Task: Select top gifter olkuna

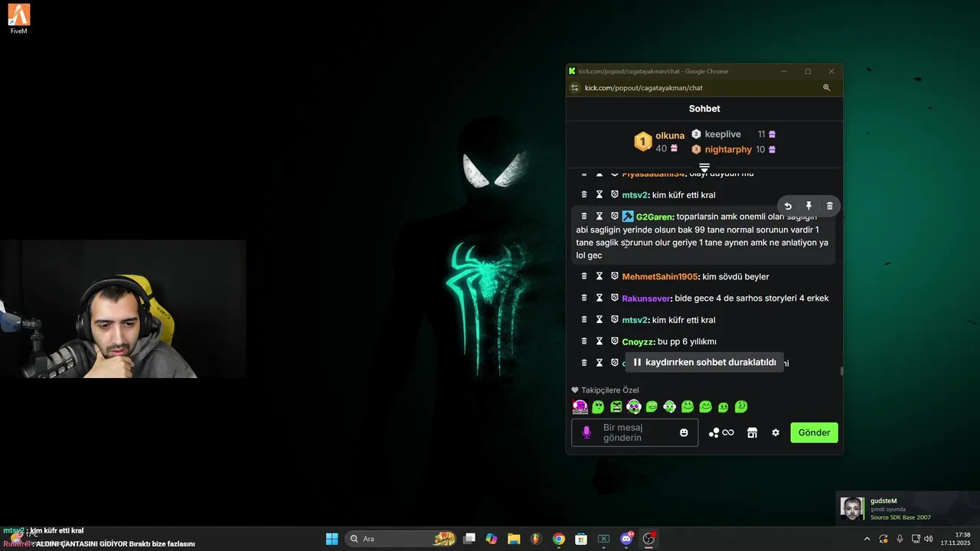Action: [670, 135]
